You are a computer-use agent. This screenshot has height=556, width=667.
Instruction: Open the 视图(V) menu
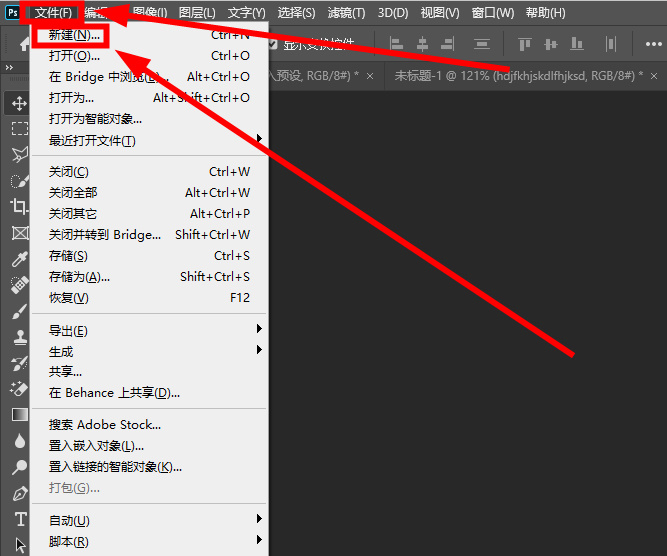click(440, 13)
